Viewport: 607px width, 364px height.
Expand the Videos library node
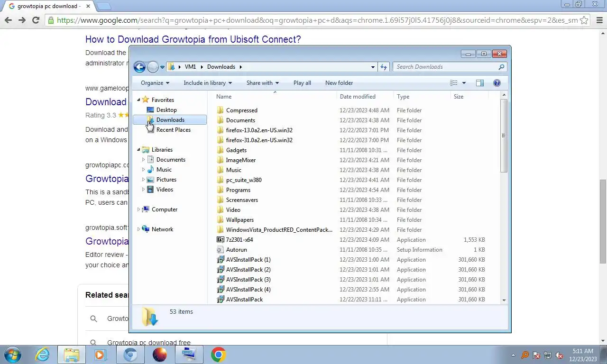click(144, 190)
